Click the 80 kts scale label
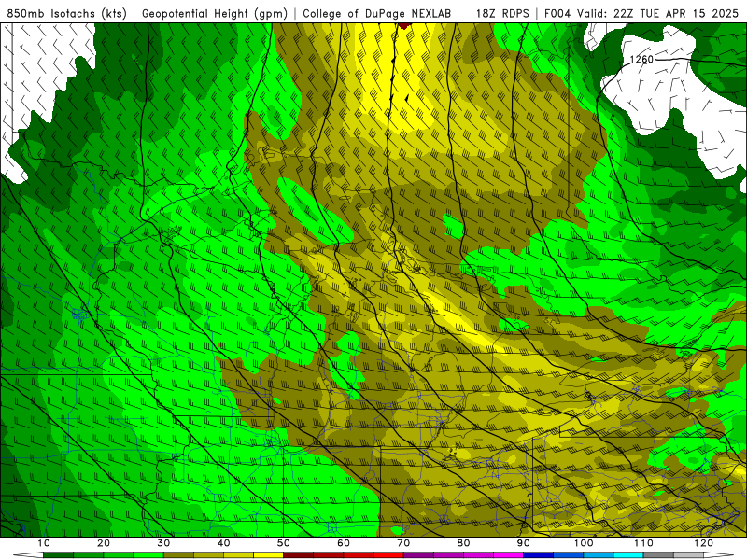 (x=463, y=543)
